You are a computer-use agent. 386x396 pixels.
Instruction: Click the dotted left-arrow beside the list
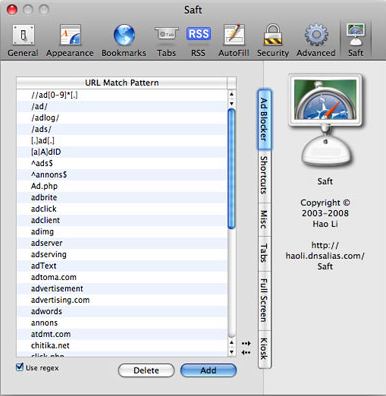pyautogui.click(x=246, y=352)
